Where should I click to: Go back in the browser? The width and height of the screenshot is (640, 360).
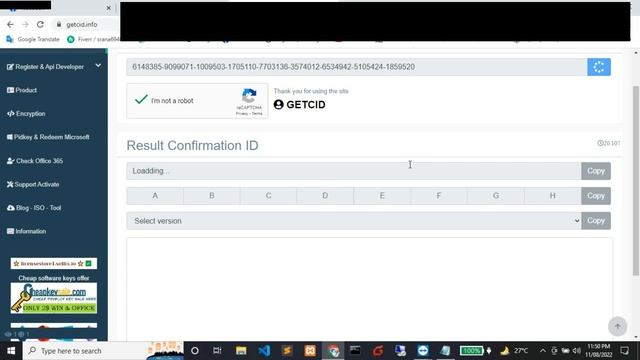[10, 24]
